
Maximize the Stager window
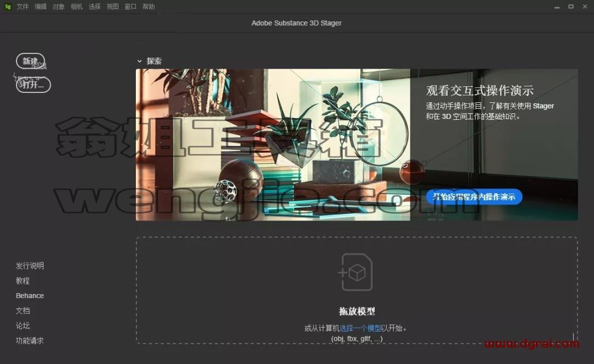571,7
